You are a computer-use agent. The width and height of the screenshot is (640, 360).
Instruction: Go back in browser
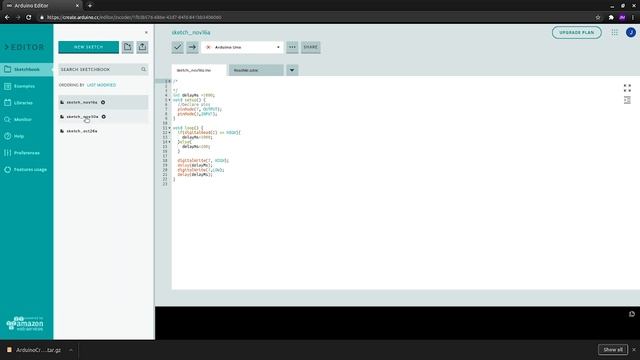pyautogui.click(x=7, y=18)
